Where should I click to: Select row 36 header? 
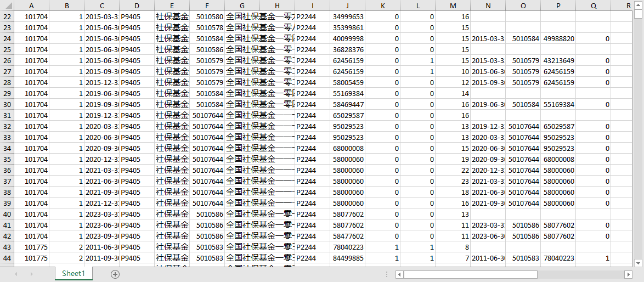click(x=7, y=170)
